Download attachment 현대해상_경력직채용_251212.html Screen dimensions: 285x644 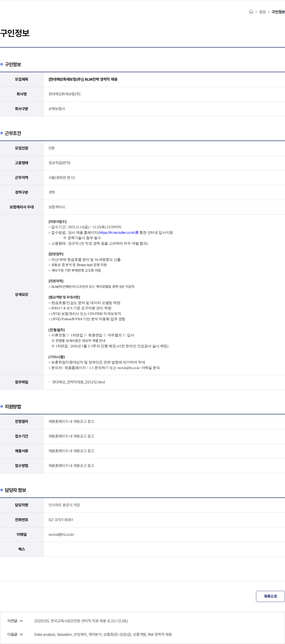(x=78, y=382)
